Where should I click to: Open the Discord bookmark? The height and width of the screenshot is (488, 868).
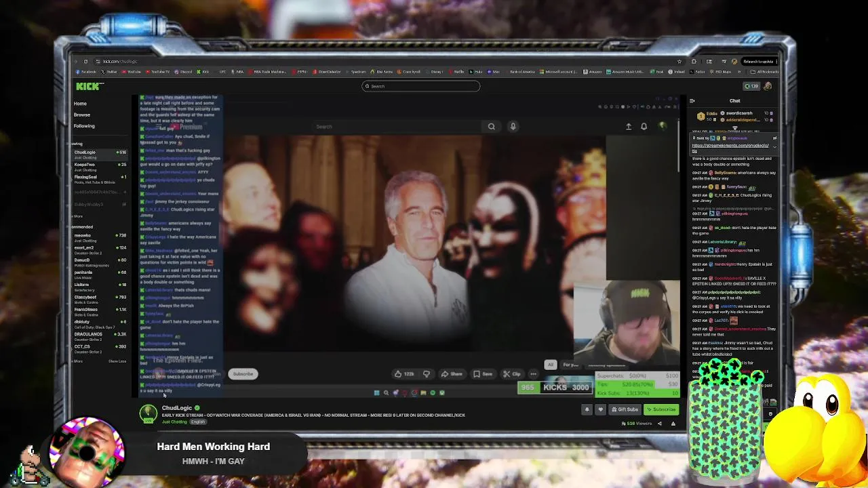pyautogui.click(x=184, y=72)
